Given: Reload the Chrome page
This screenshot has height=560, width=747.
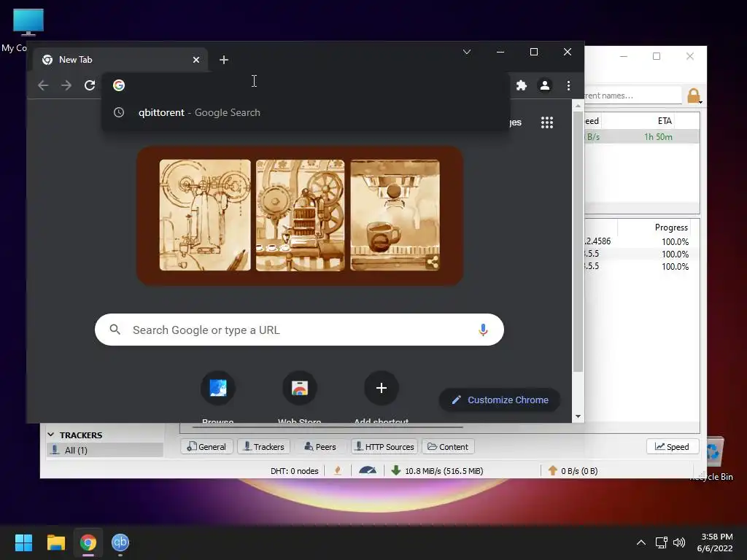Looking at the screenshot, I should [90, 85].
